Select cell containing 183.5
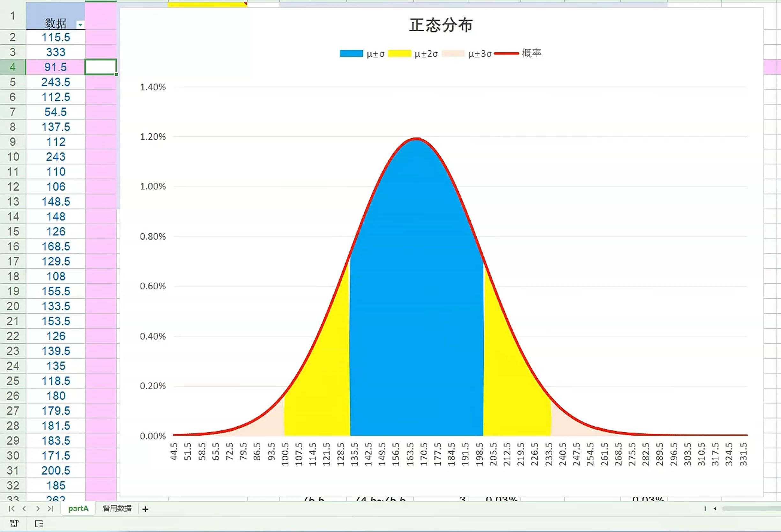The width and height of the screenshot is (781, 532). 56,441
